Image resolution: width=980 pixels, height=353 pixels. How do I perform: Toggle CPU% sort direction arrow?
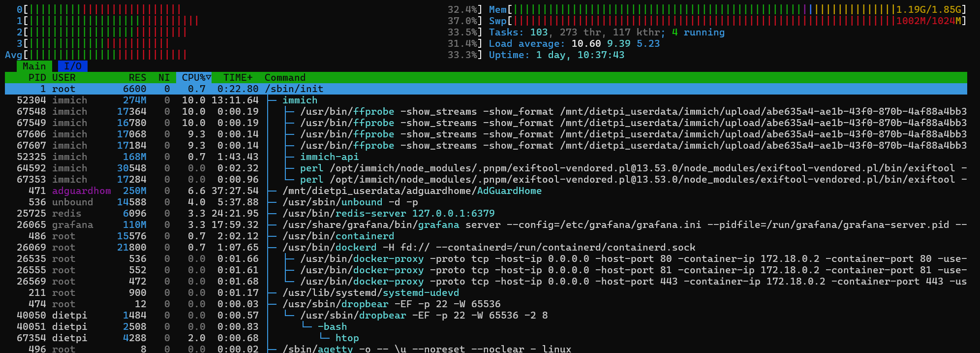(x=209, y=77)
